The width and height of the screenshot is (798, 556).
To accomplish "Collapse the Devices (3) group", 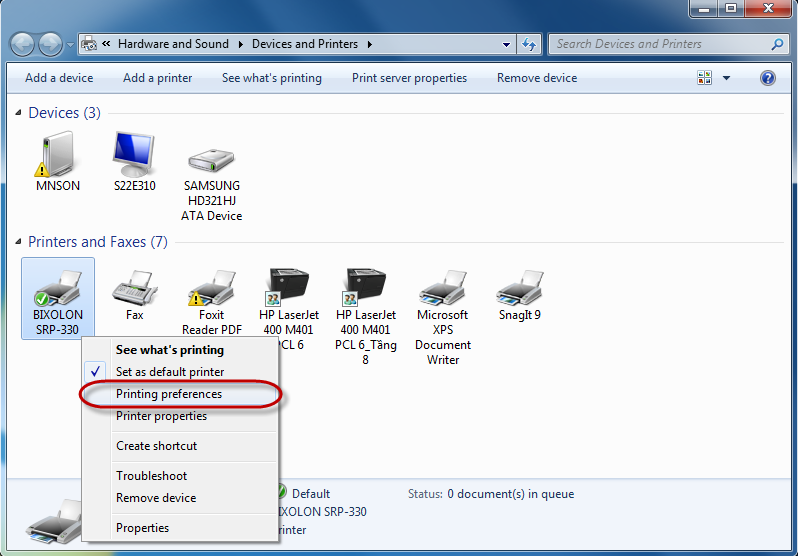I will pos(20,114).
